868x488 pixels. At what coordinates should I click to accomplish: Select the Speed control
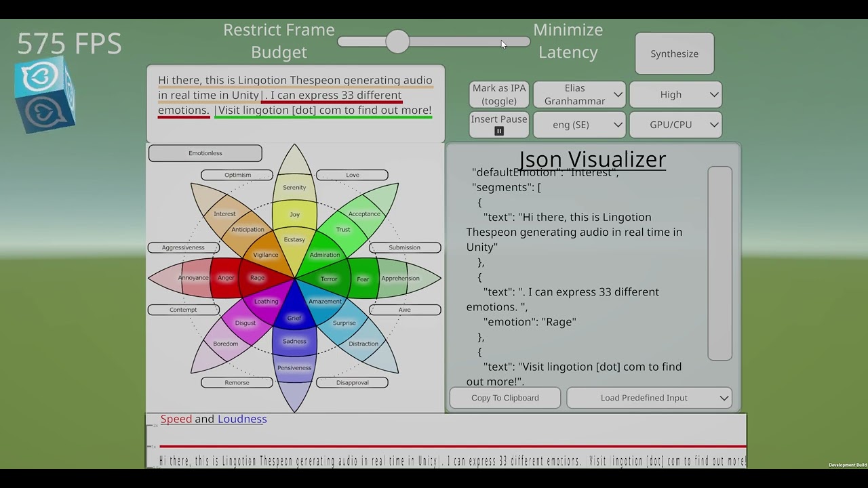click(176, 419)
